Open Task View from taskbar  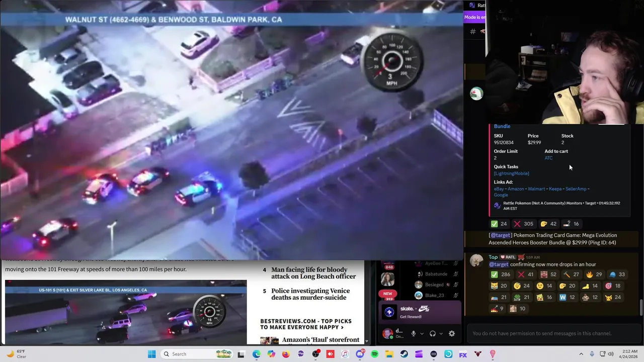click(241, 354)
